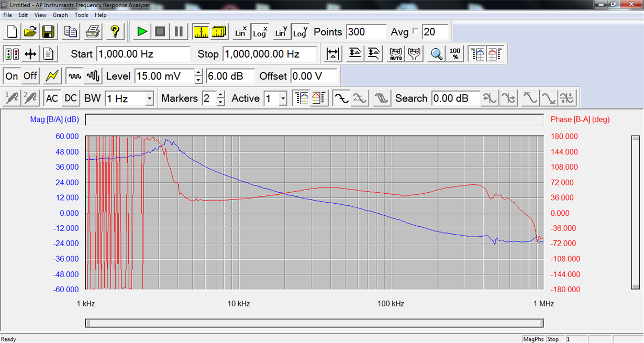
Task: Toggle the blue trace graph table icon
Action: (478, 53)
